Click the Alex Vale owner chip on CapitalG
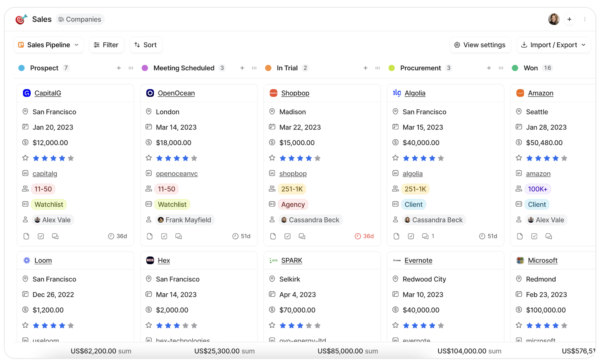The height and width of the screenshot is (364, 602). tap(53, 220)
